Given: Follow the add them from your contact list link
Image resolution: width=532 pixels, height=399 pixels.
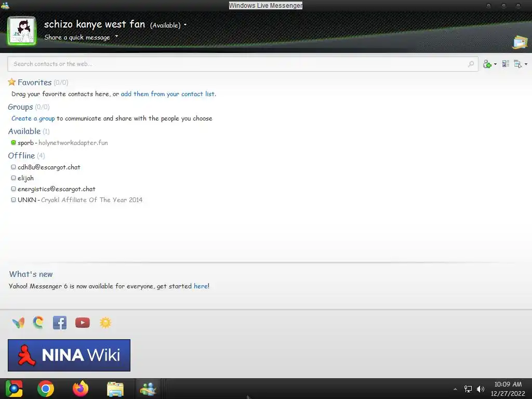Looking at the screenshot, I should pyautogui.click(x=168, y=94).
